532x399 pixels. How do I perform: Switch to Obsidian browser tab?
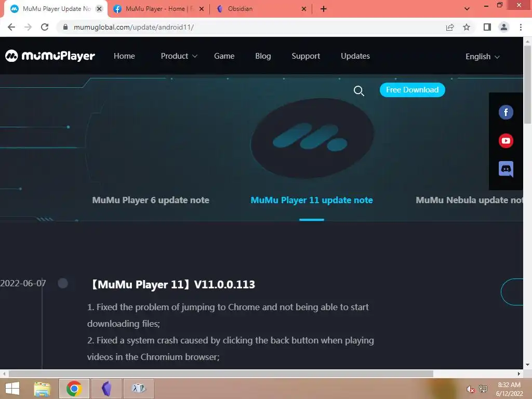click(x=260, y=9)
